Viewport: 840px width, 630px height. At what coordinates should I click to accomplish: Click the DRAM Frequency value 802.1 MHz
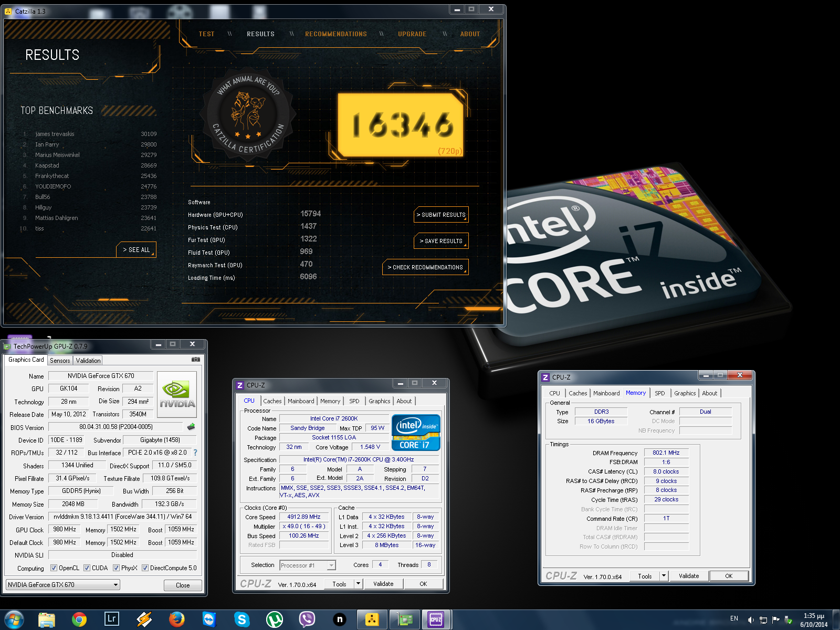pos(666,453)
